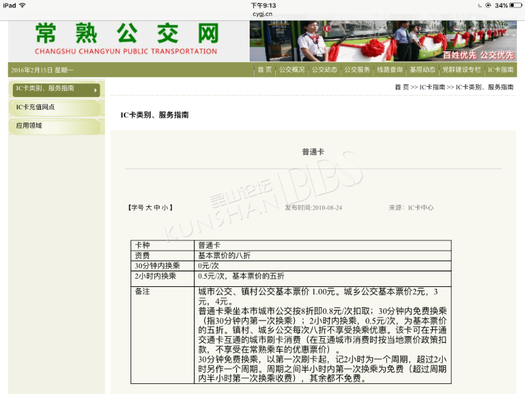Click the IC卡指南 breadcrumb link
The width and height of the screenshot is (525, 394).
[432, 87]
